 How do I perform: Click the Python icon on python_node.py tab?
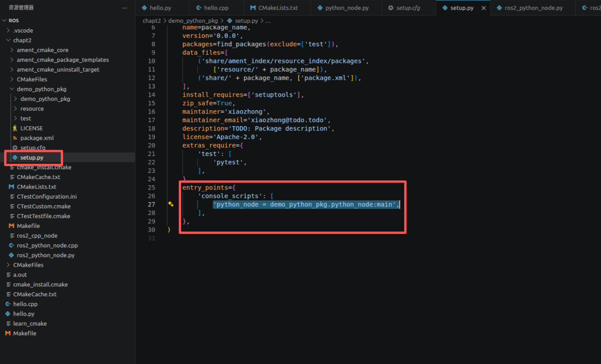tap(320, 8)
